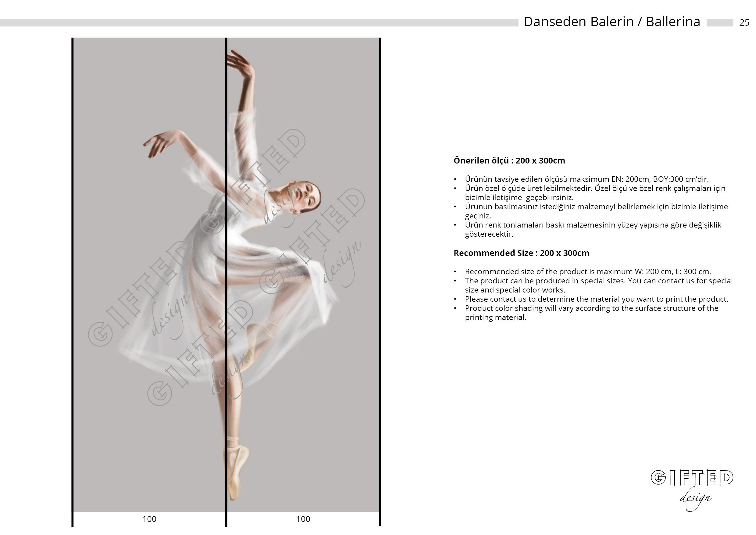Click the small gray bar beside page number
756x535 pixels.
point(719,22)
